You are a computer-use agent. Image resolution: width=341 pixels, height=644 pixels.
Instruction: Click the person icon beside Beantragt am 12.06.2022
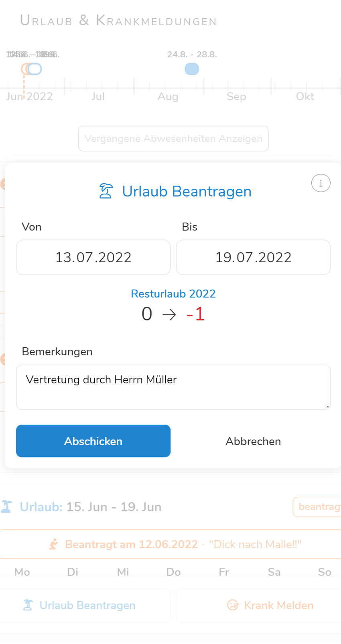point(53,544)
